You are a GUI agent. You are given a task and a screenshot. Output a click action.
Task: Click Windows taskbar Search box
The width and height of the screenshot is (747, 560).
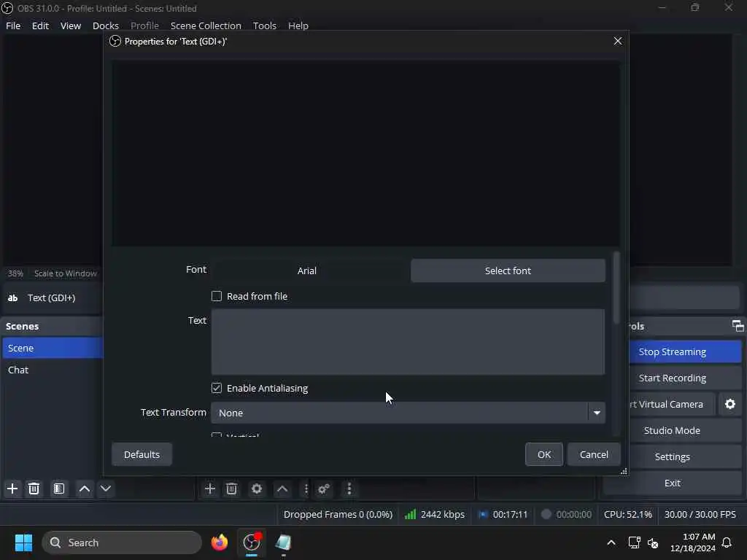(x=122, y=542)
